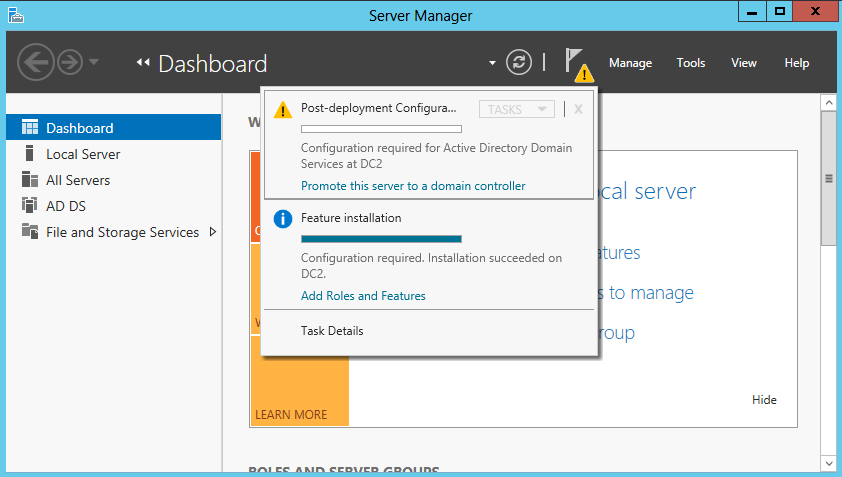
Task: Click the scrollbar down arrow
Action: [x=829, y=463]
